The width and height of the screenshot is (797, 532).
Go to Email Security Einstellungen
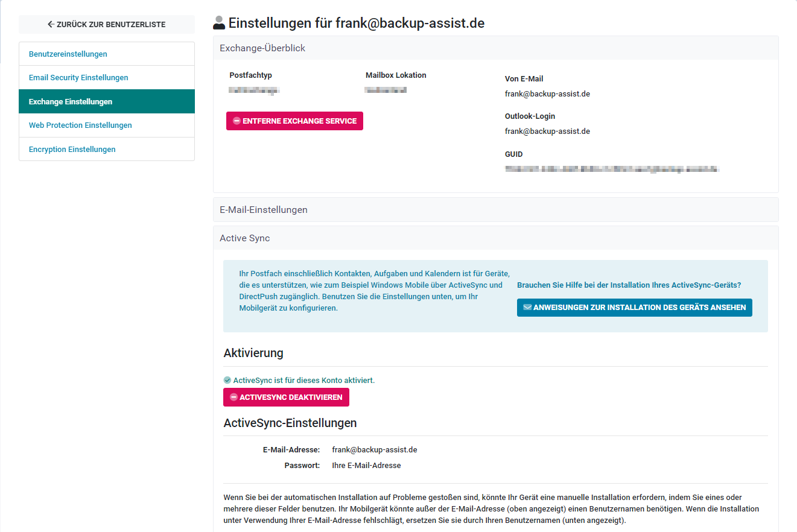click(x=78, y=78)
